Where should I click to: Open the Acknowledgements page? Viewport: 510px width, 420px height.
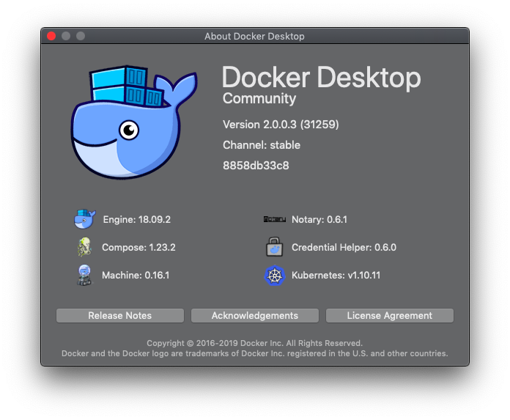pyautogui.click(x=255, y=316)
